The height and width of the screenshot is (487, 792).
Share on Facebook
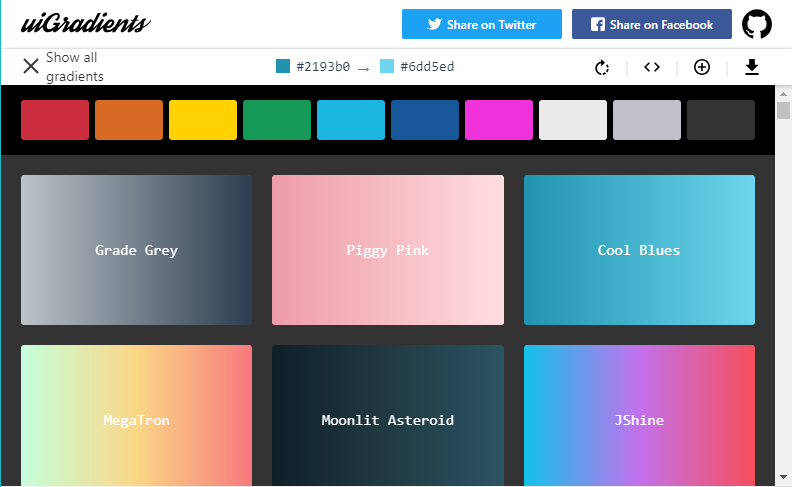click(652, 24)
